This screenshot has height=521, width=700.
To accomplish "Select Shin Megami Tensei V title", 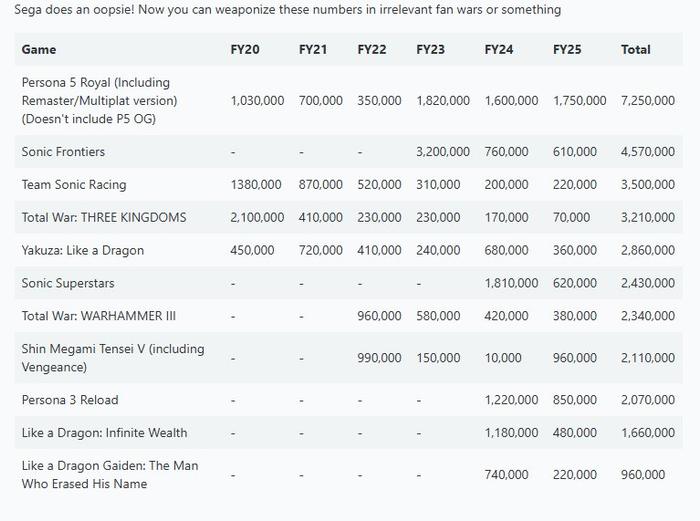I will tap(113, 358).
